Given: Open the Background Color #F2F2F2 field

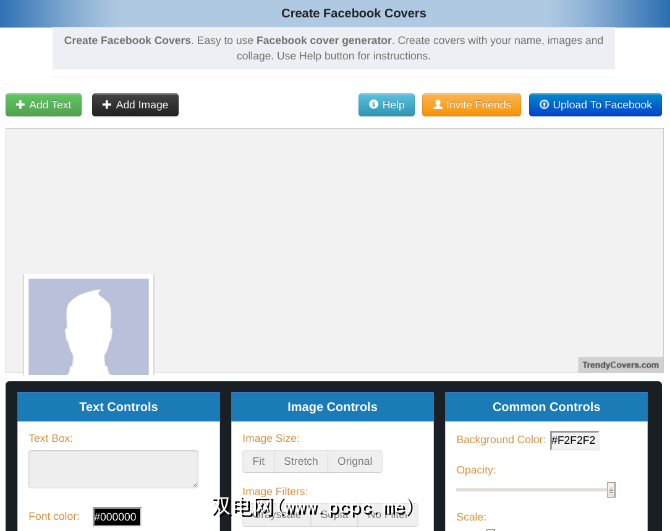Looking at the screenshot, I should pos(574,440).
